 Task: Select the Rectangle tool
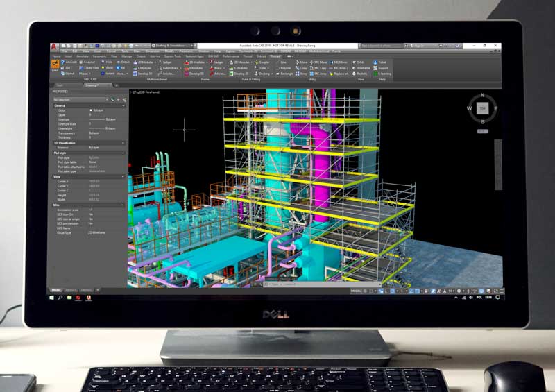[x=285, y=74]
